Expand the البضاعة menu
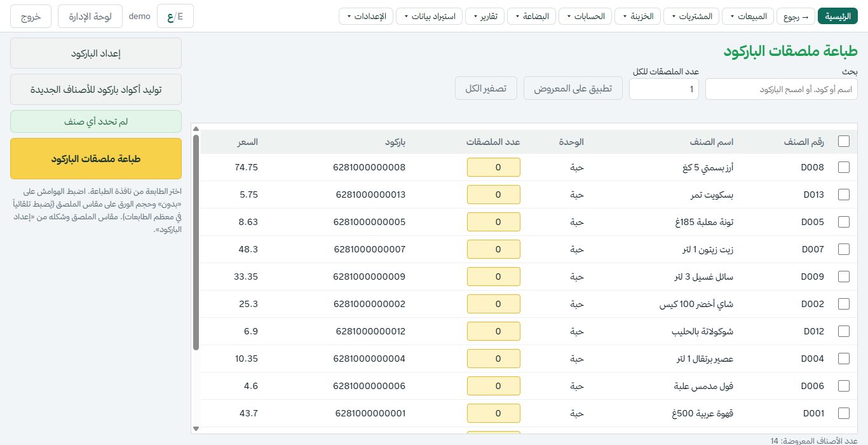This screenshot has height=445, width=868. coord(531,17)
